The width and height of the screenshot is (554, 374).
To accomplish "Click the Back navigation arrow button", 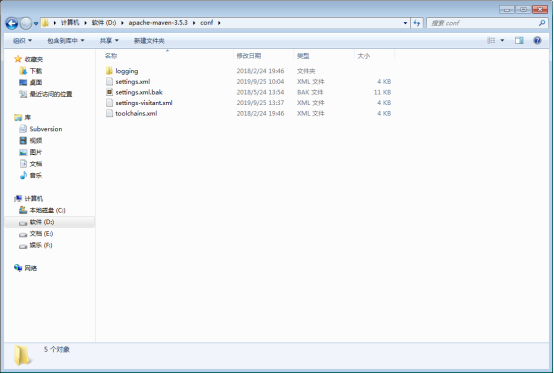I will (x=12, y=23).
